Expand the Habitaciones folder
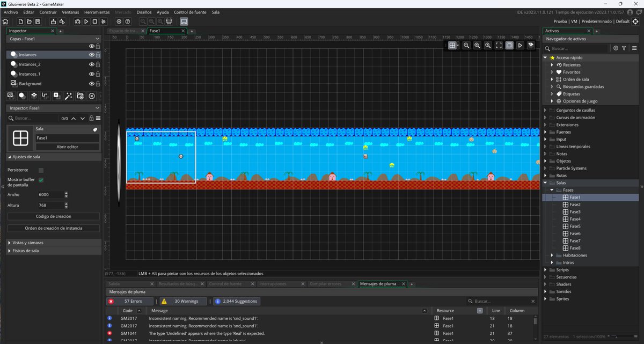 [x=551, y=255]
